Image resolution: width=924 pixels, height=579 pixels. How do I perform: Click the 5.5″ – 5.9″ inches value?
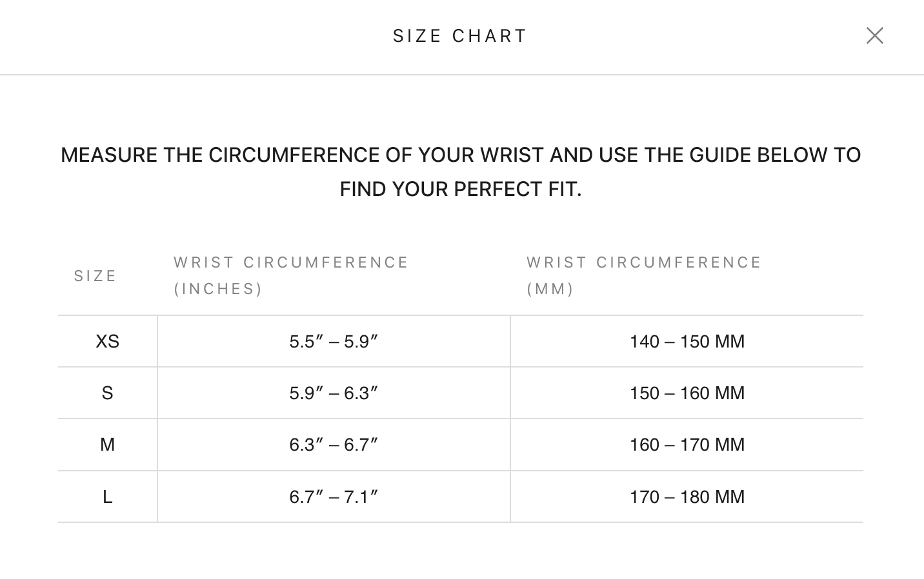tap(334, 341)
